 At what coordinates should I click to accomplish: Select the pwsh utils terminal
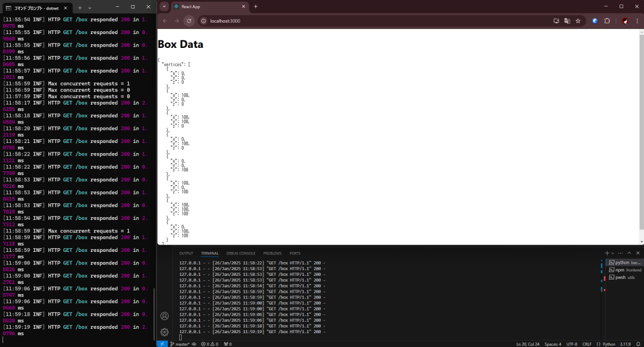[625, 277]
